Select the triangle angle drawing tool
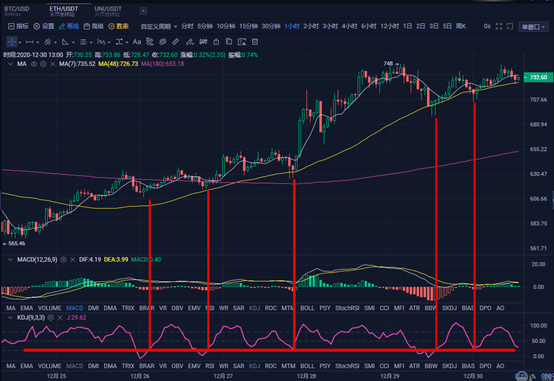Image resolution: width=554 pixels, height=381 pixels. [65, 42]
